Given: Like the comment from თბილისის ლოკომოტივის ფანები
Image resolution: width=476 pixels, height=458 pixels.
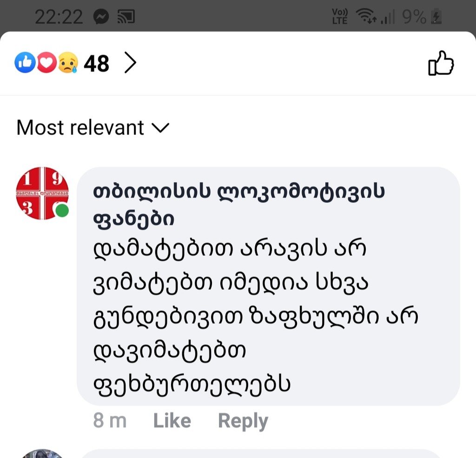Looking at the screenshot, I should click(172, 421).
